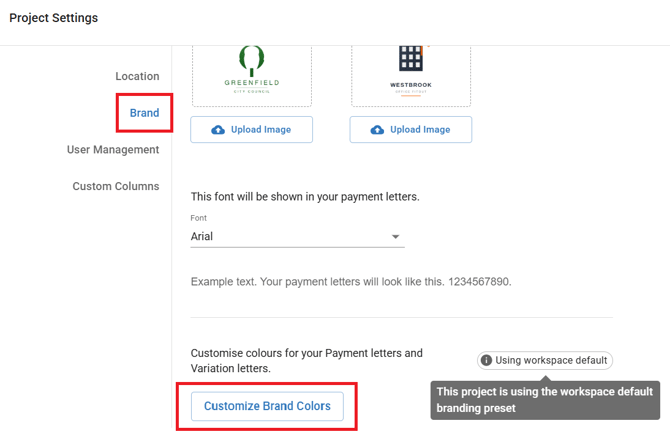The image size is (670, 437).
Task: Open the Location settings section
Action: [x=137, y=76]
